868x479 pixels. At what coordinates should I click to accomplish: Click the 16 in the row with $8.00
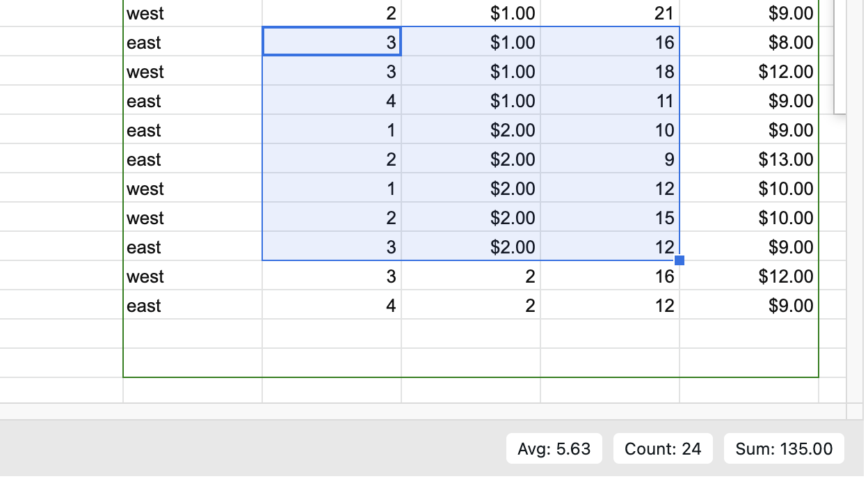[610, 42]
